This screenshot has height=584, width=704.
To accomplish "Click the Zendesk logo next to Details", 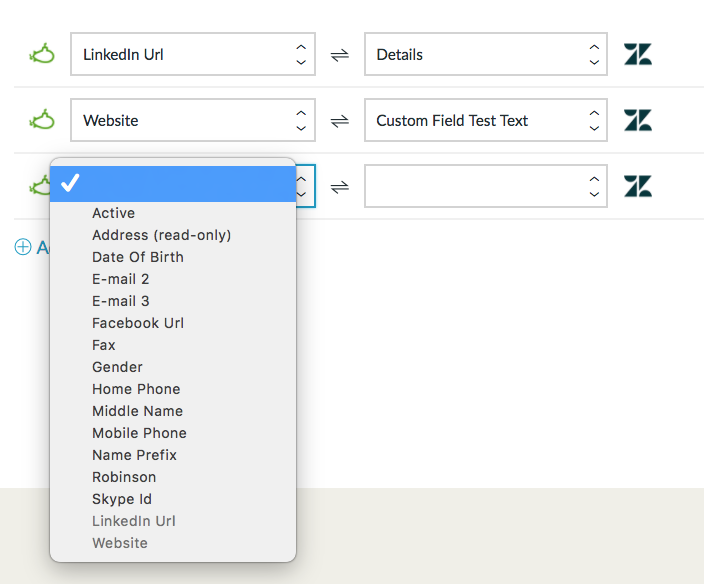I will tap(638, 54).
